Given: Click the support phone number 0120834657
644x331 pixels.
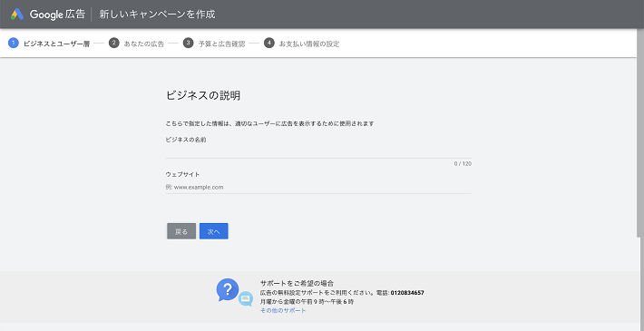Looking at the screenshot, I should click(x=407, y=293).
